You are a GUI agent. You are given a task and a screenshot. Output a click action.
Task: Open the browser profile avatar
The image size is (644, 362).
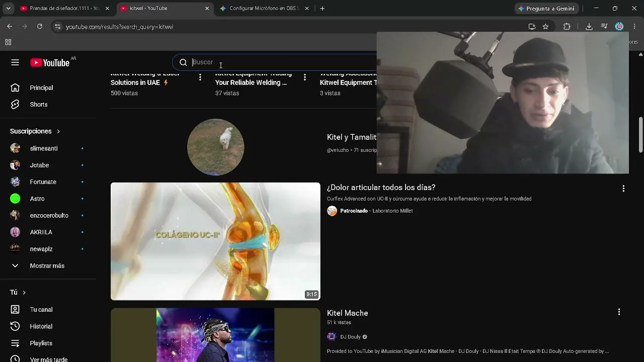619,27
